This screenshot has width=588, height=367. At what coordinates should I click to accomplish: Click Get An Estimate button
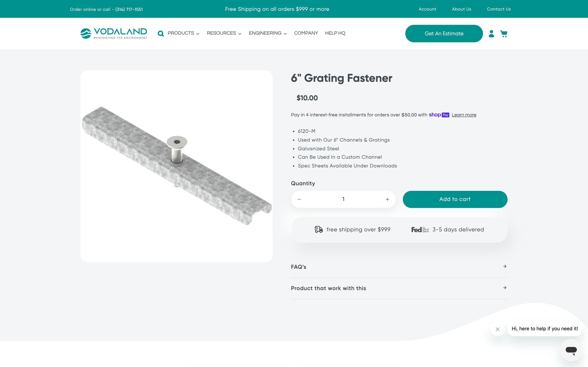point(444,34)
